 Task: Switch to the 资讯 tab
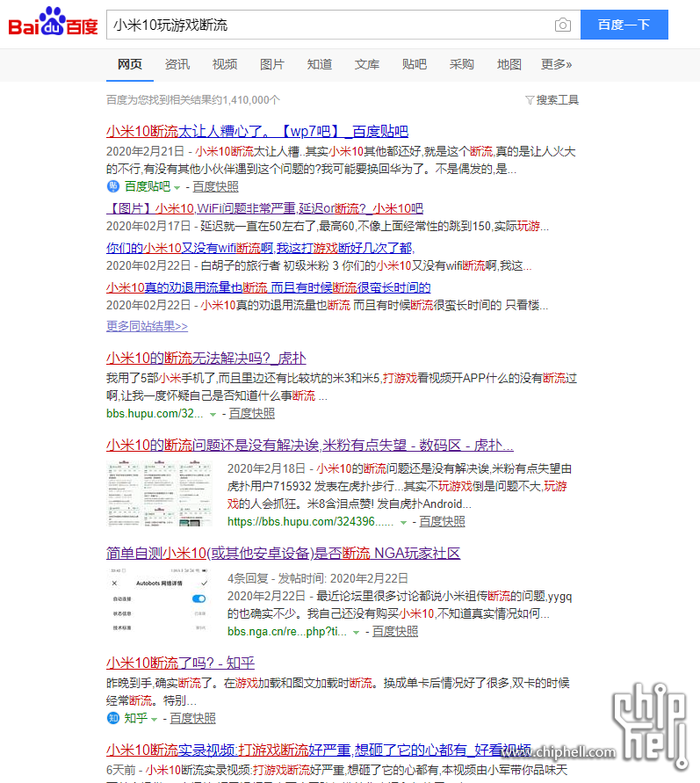click(177, 64)
